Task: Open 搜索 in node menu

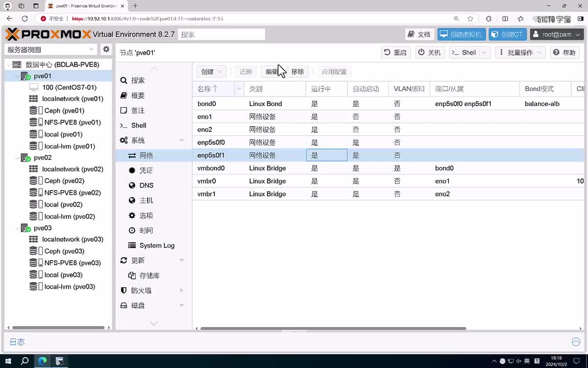Action: pyautogui.click(x=154, y=80)
